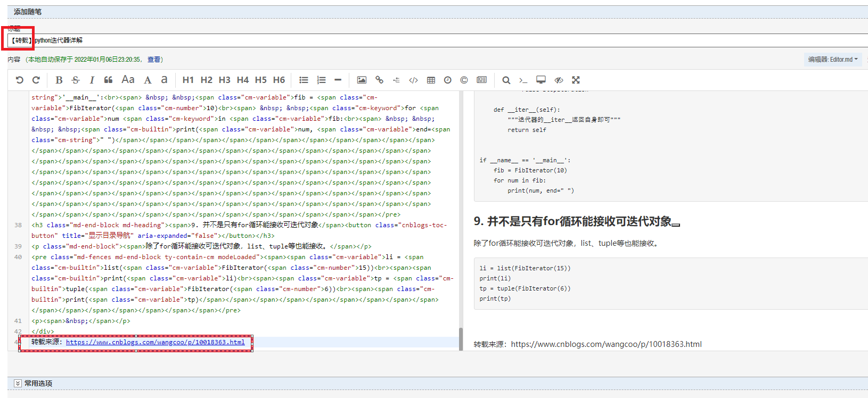
Task: Redo the last undone edit
Action: 36,80
